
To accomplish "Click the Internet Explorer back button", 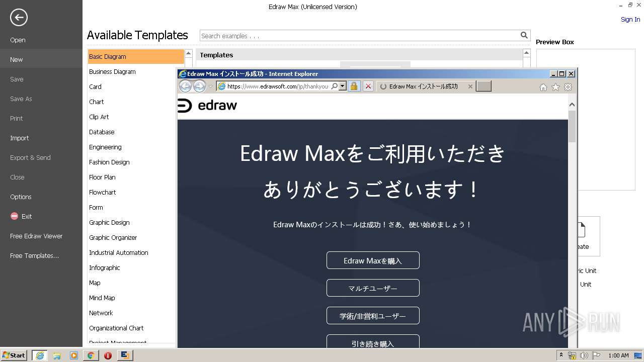I will (185, 86).
